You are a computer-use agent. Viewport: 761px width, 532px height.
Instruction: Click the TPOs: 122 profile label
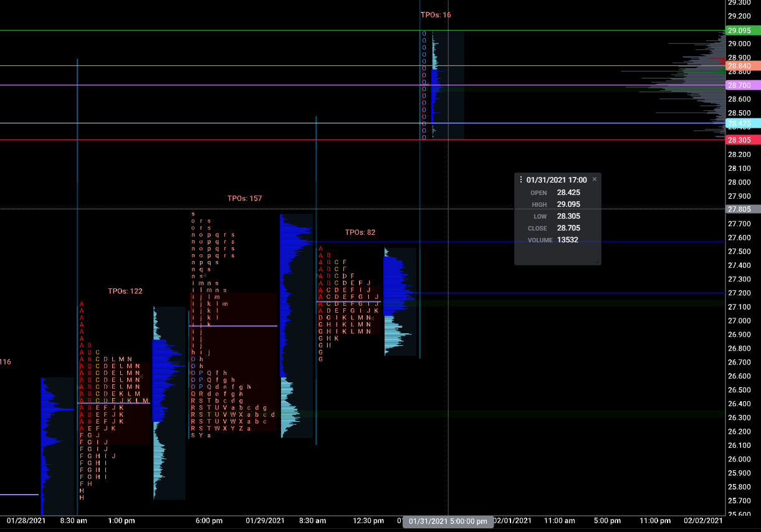pyautogui.click(x=125, y=291)
